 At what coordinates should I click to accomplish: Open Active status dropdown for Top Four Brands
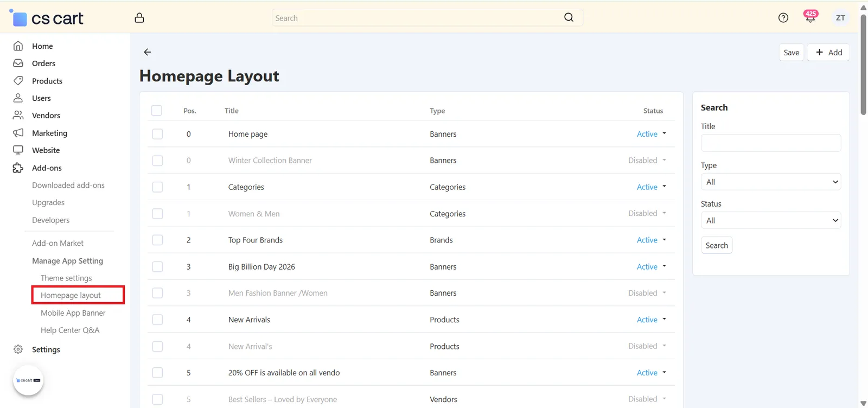tap(652, 240)
